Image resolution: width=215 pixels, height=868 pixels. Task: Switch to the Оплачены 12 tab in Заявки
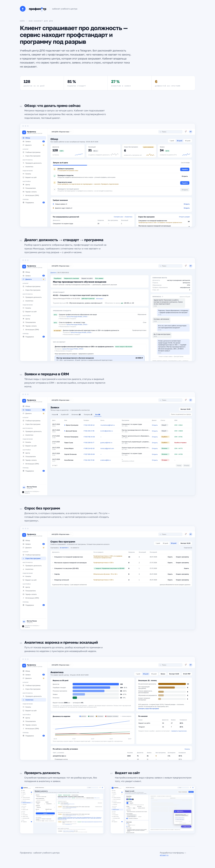coord(76,415)
